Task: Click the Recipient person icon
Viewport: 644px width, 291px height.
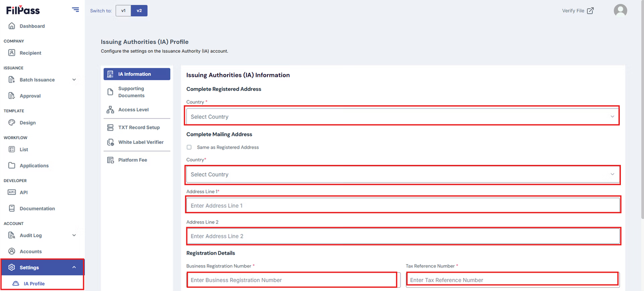Action: coord(12,53)
